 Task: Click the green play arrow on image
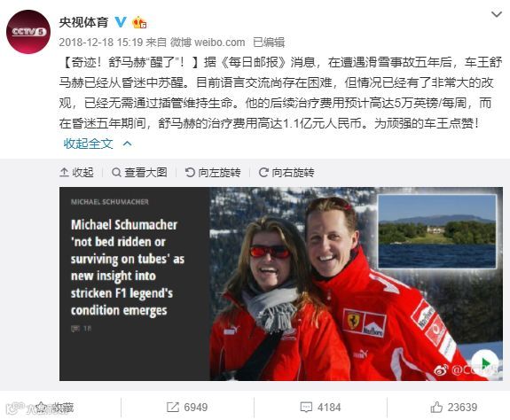(x=485, y=362)
